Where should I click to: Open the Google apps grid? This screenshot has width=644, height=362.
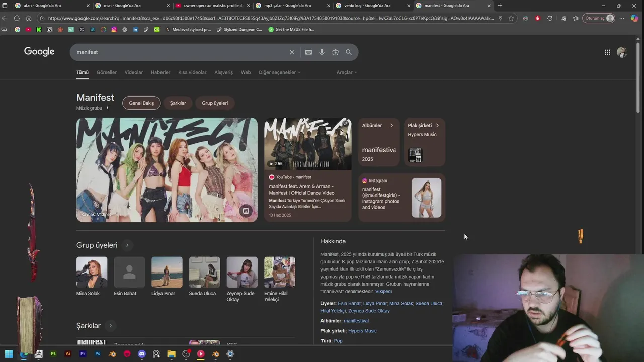[607, 52]
